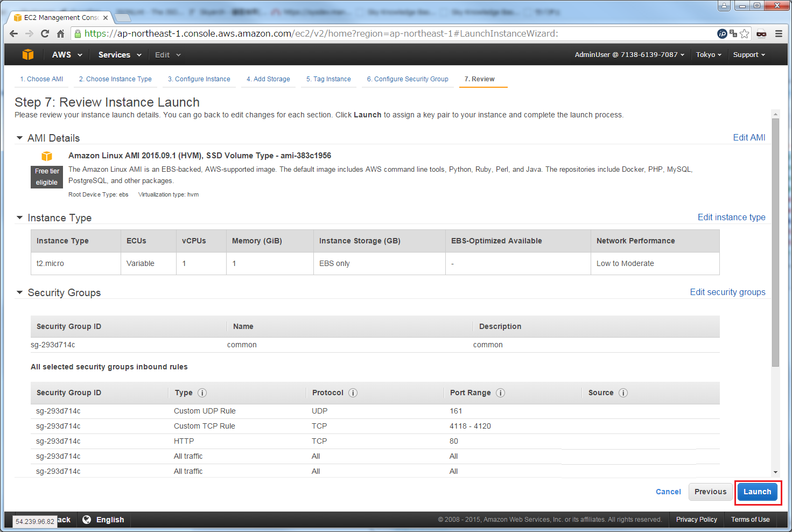Reload the page with refresh icon

coord(45,33)
